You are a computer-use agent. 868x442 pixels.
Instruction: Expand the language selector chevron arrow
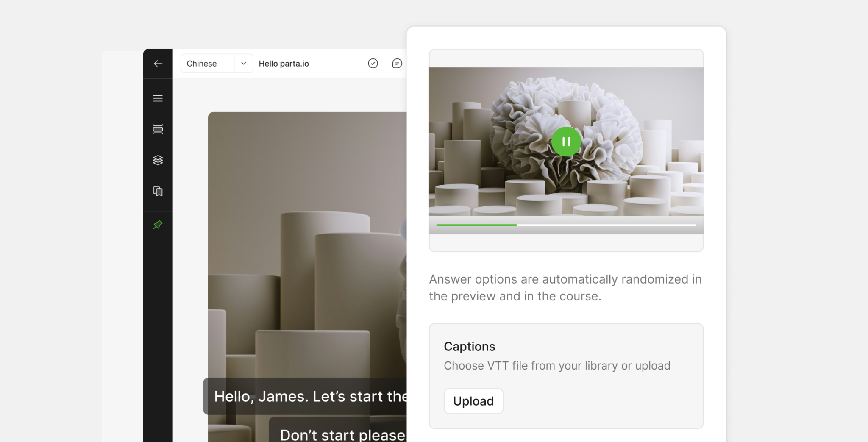point(244,63)
